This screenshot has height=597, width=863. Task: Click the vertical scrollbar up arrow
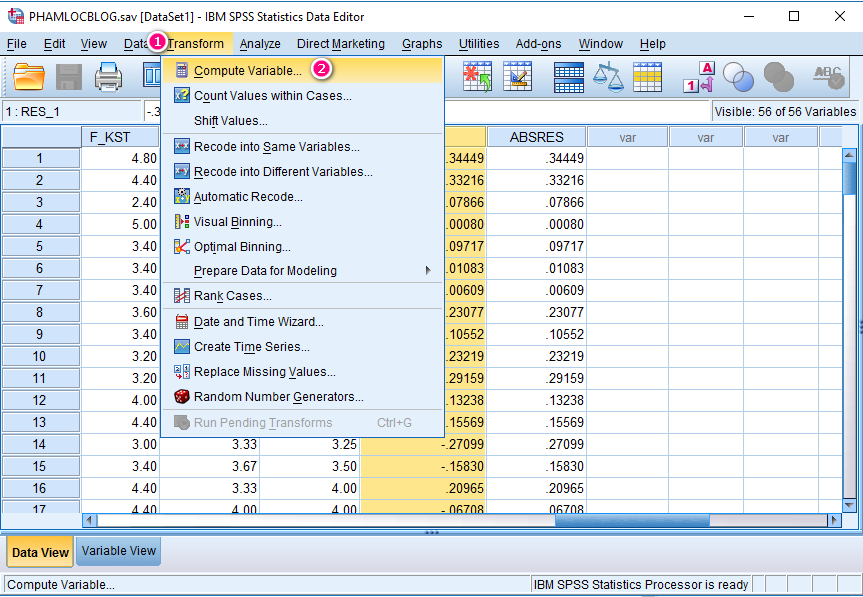[x=849, y=155]
